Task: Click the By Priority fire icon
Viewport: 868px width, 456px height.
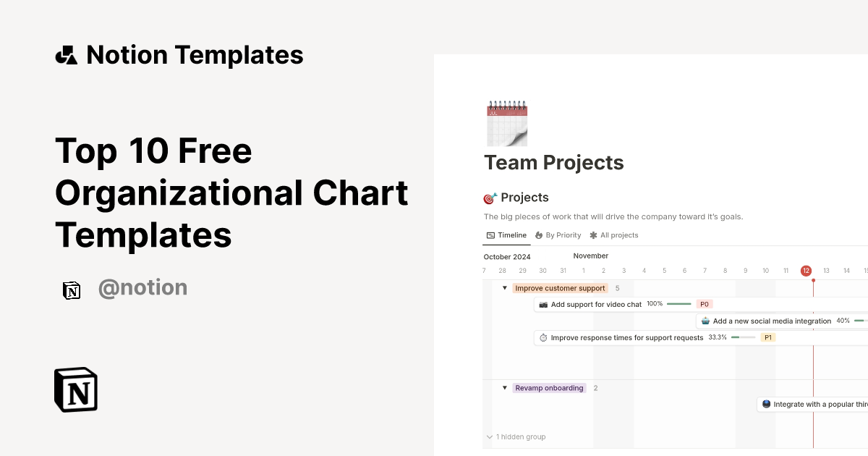Action: (x=537, y=235)
